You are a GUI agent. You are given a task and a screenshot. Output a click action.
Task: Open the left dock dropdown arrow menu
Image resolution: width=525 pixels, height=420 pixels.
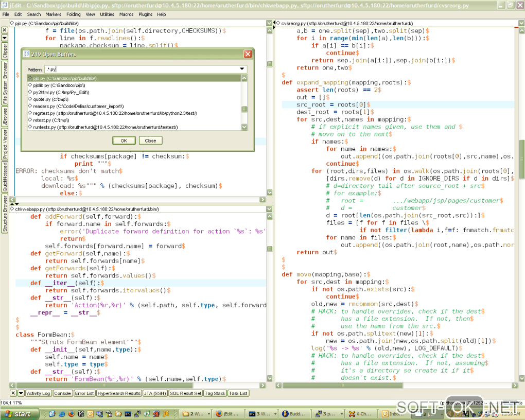5,38
